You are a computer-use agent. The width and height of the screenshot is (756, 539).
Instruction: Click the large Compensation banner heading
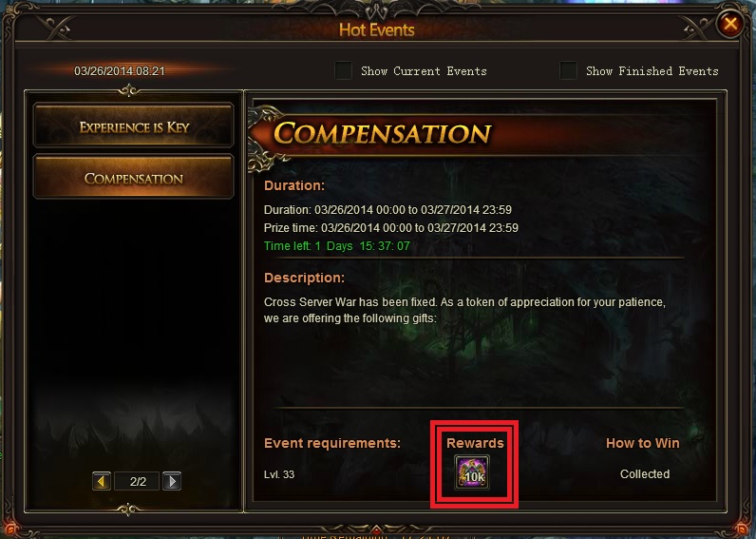383,133
